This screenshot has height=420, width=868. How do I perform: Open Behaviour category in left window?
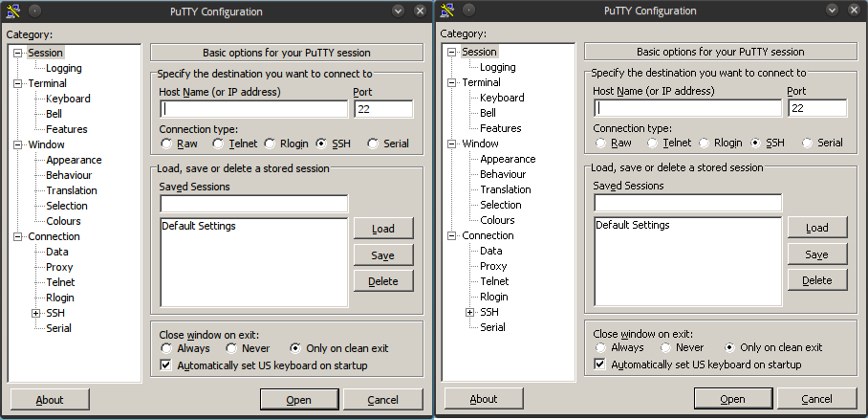[x=69, y=176]
